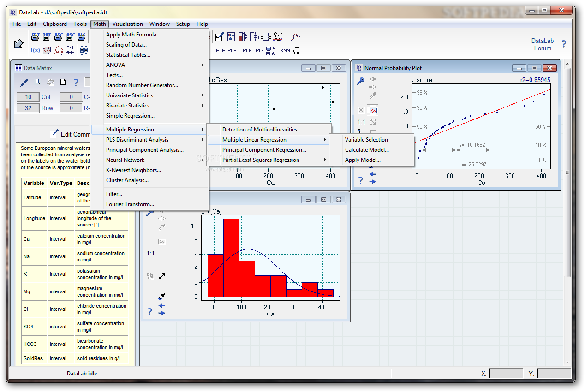This screenshot has width=585, height=392.
Task: Open the f(x) math formula tool
Action: click(x=35, y=50)
